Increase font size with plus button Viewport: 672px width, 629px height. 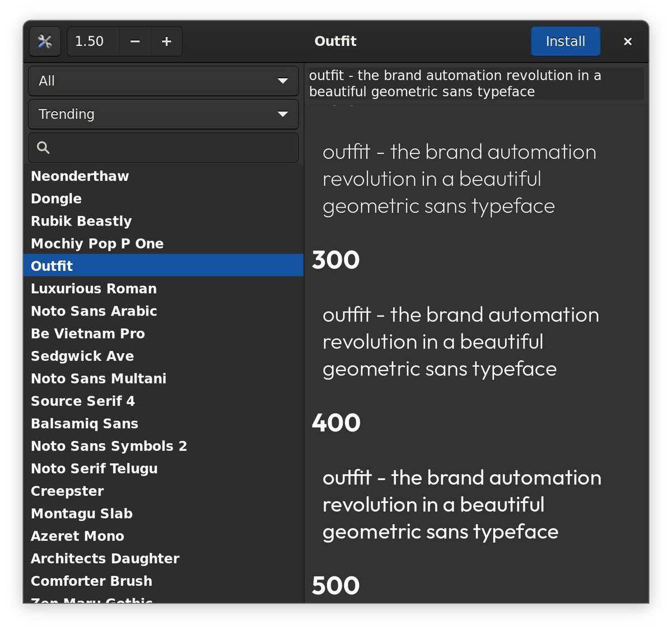point(166,41)
